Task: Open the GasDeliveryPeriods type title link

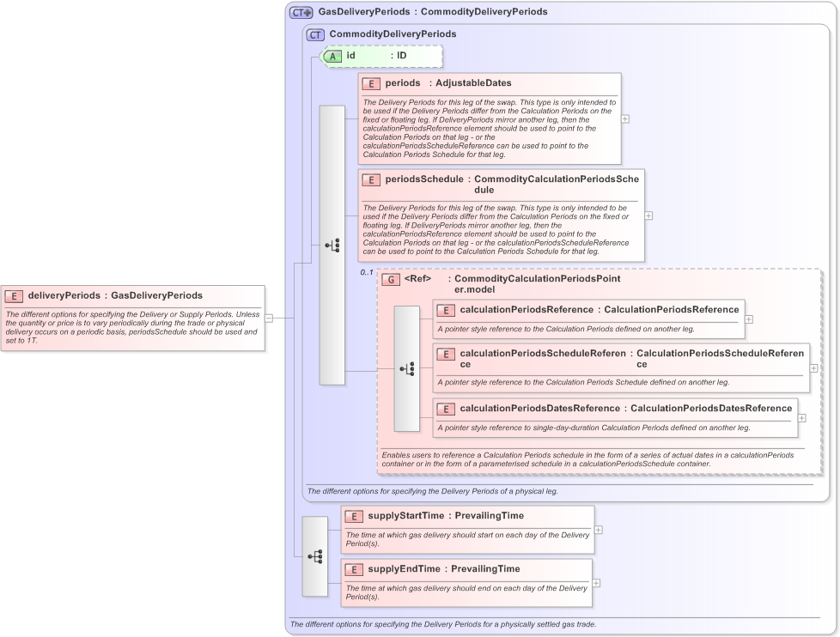Action: pyautogui.click(x=364, y=12)
